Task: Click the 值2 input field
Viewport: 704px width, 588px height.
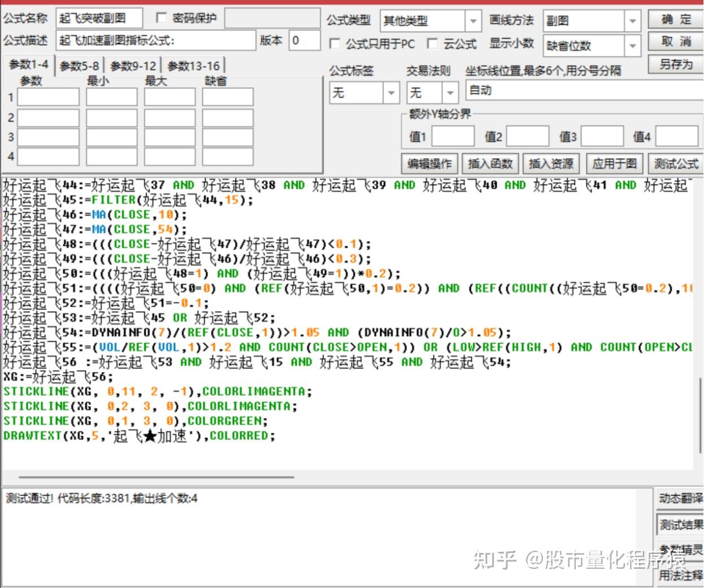Action: point(528,136)
